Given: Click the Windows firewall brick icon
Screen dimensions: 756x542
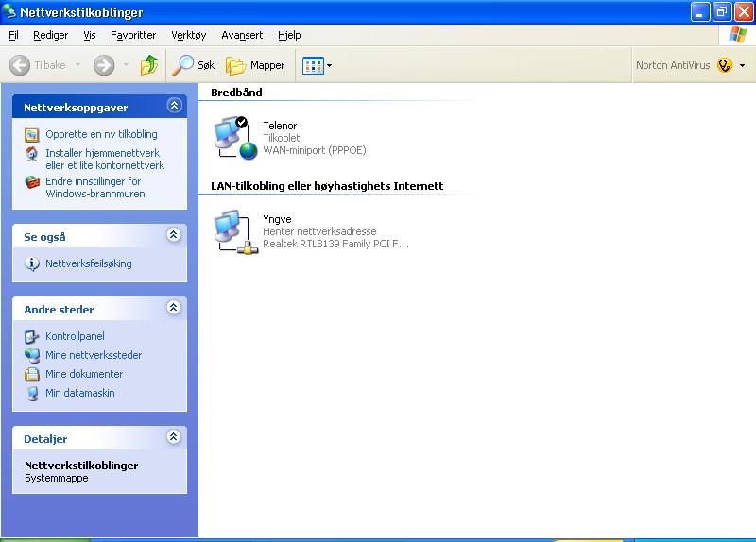Looking at the screenshot, I should [x=32, y=182].
